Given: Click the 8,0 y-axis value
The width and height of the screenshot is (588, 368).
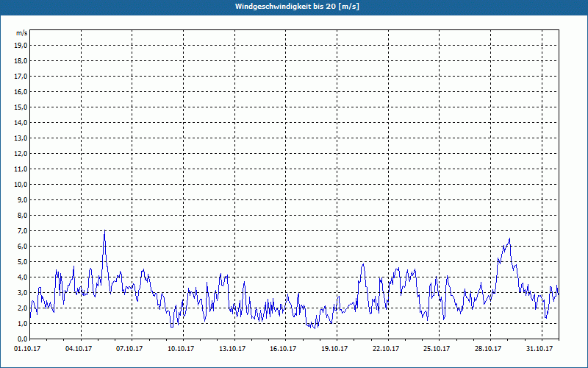Looking at the screenshot, I should 23,216.
